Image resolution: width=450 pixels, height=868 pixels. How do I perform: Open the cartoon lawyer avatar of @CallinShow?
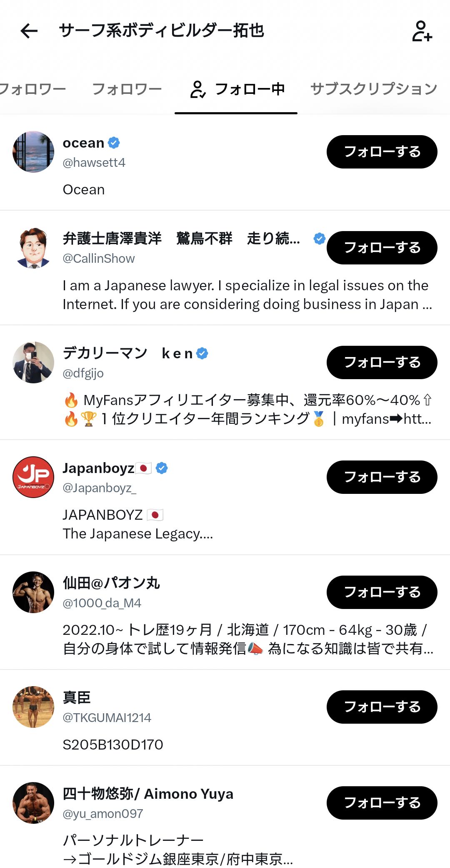pos(33,248)
